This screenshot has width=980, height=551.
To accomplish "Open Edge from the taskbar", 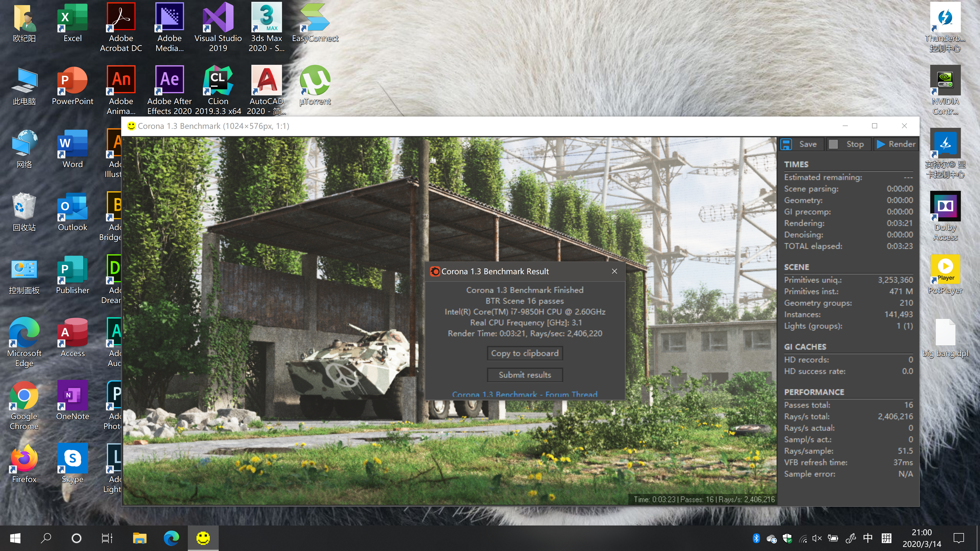I will click(171, 538).
